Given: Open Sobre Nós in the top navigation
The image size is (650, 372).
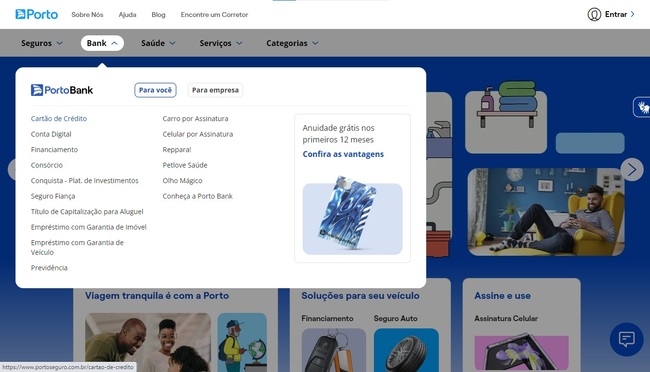Looking at the screenshot, I should click(x=87, y=15).
